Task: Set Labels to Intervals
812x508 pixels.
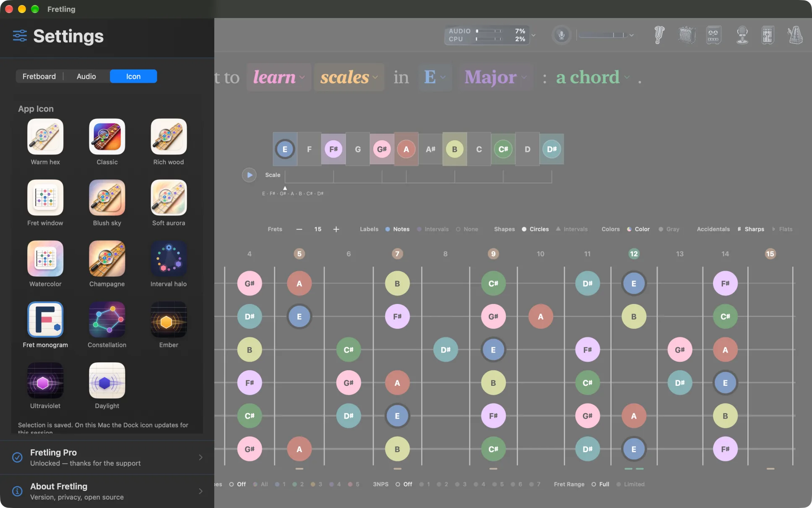Action: pyautogui.click(x=433, y=229)
